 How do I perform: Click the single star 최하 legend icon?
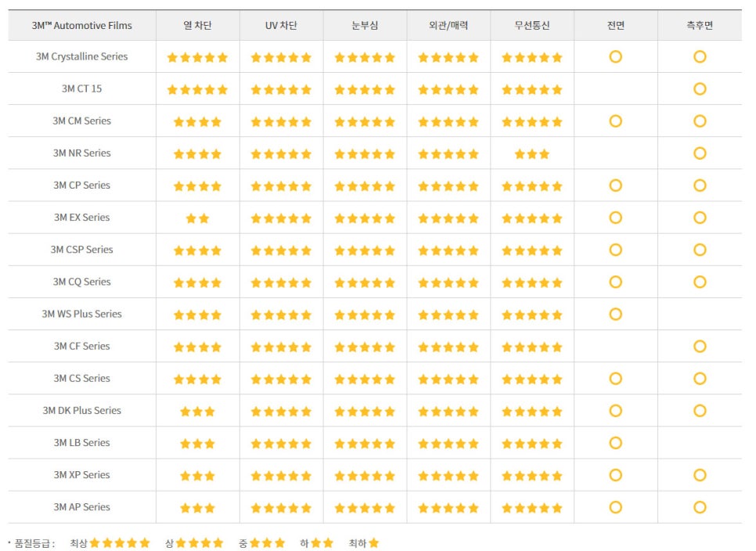point(373,543)
